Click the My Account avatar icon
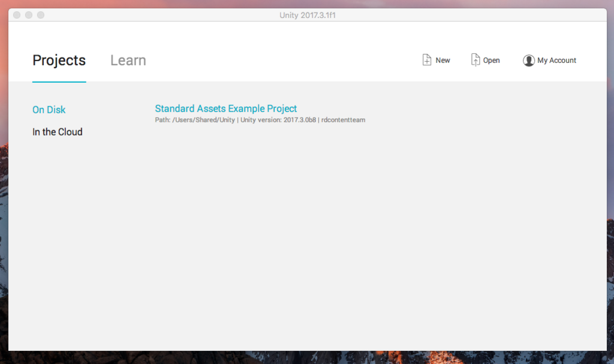 click(529, 61)
